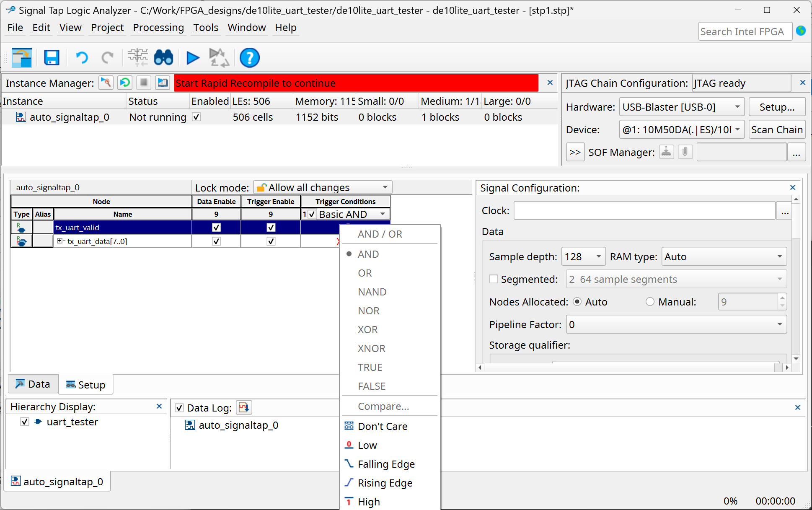Image resolution: width=812 pixels, height=510 pixels.
Task: Click the Help question mark icon
Action: pyautogui.click(x=249, y=58)
